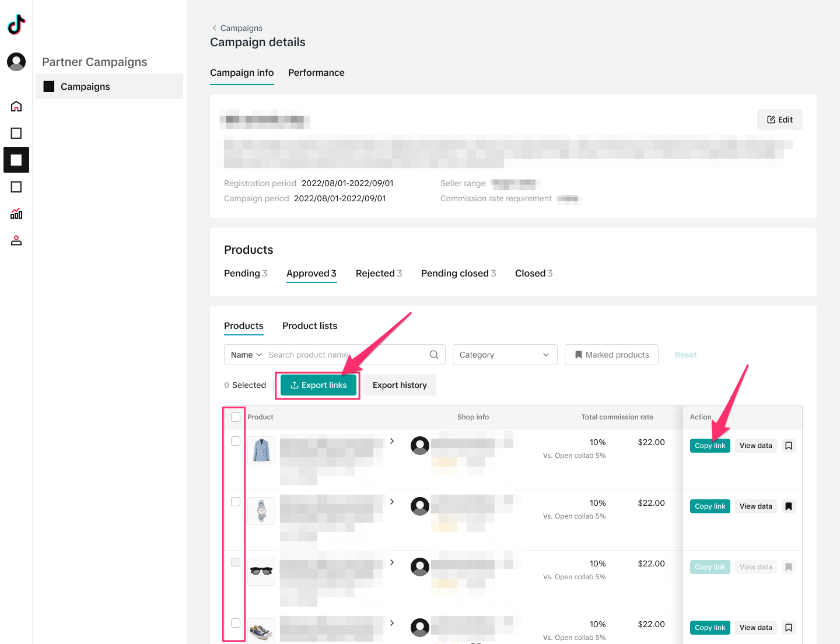Expand the blazer product row chevron
The height and width of the screenshot is (644, 840).
point(392,441)
